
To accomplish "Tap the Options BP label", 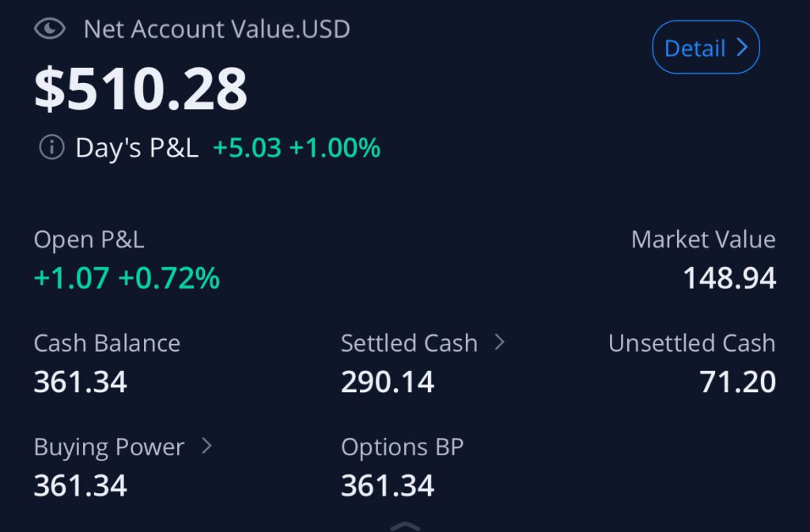I will click(402, 447).
